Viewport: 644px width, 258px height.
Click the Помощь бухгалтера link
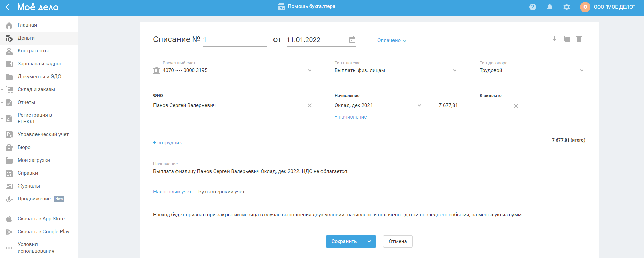coord(312,6)
